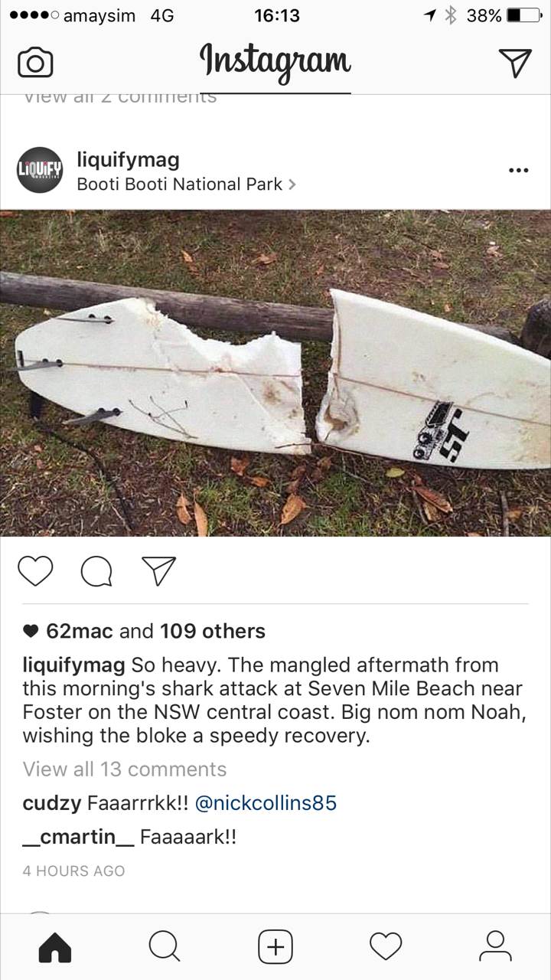Screen dimensions: 551x980
Task: Open Search tab magnifier icon
Action: [x=165, y=948]
